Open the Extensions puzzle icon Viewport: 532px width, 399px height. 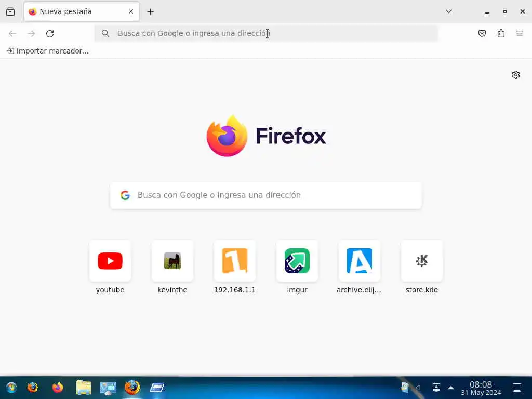pos(501,33)
